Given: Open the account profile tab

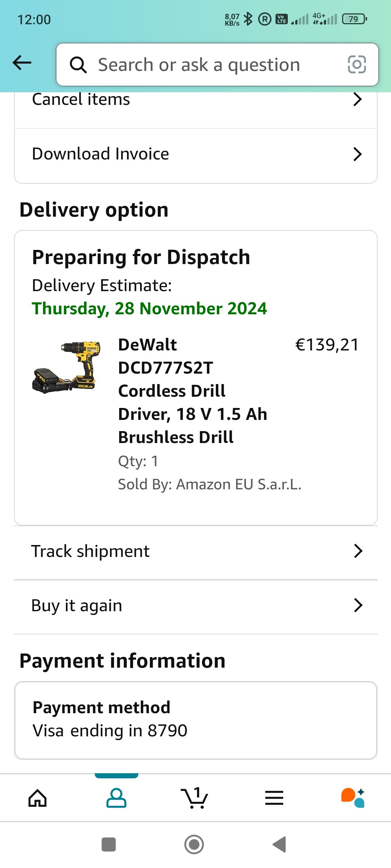Looking at the screenshot, I should [116, 798].
